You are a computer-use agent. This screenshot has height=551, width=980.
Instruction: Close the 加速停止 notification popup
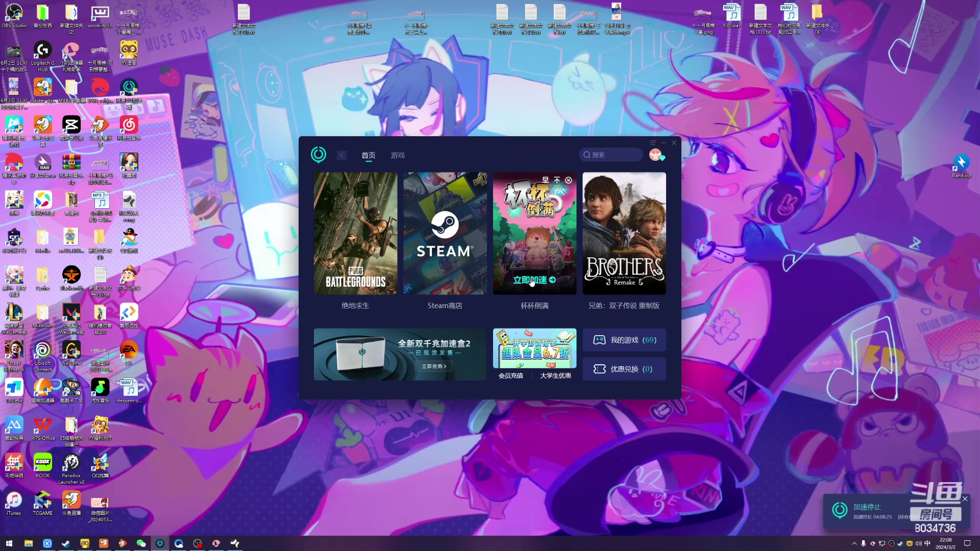tap(965, 499)
